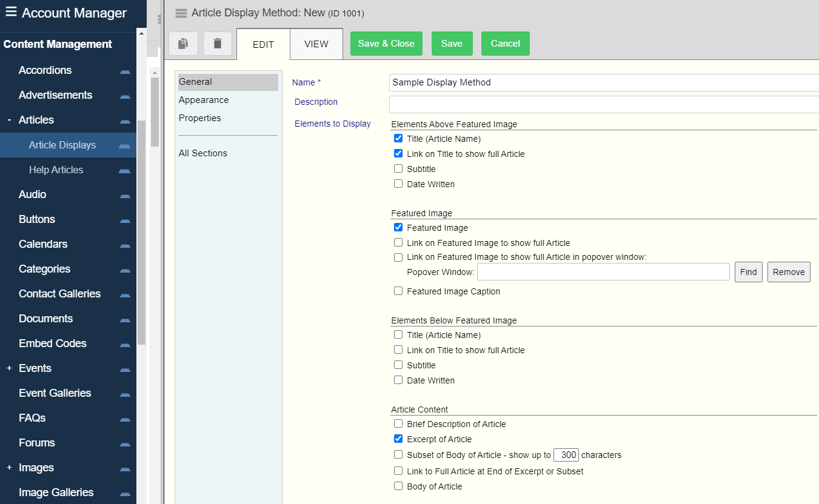Screen dimensions: 819x504
Task: Check Link on Featured Image to show full Article
Action: pyautogui.click(x=398, y=242)
